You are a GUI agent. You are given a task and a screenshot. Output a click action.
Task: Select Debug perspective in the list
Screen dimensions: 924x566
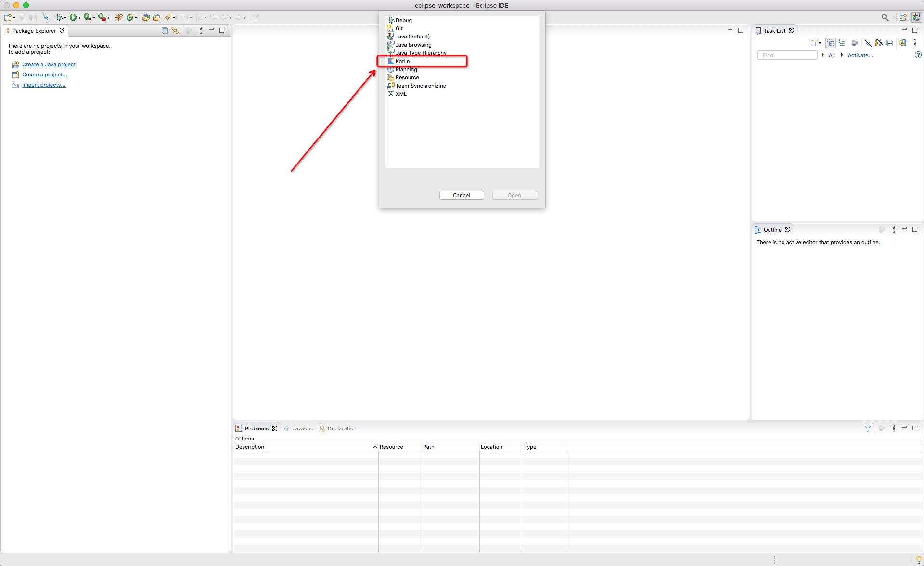pyautogui.click(x=462, y=20)
